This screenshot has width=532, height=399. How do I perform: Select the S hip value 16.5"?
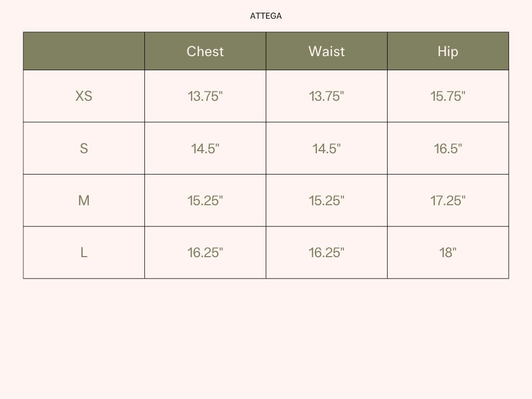click(448, 148)
